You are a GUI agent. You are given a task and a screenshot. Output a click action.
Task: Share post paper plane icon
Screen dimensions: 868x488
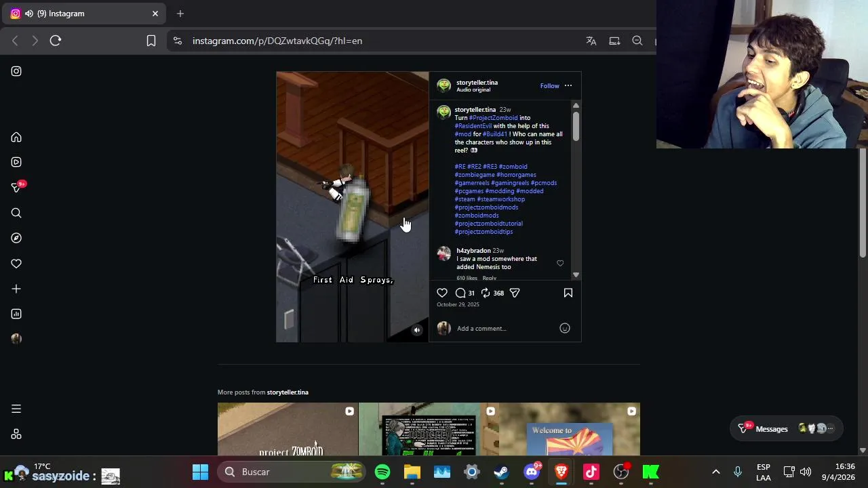[x=515, y=293]
